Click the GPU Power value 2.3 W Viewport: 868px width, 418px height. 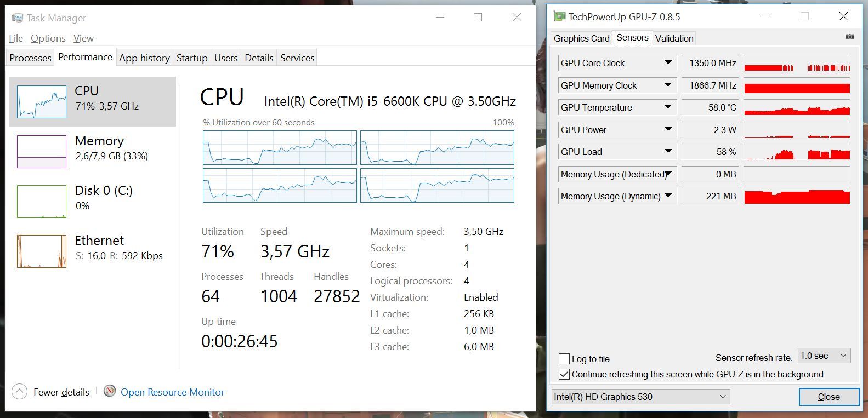tap(710, 130)
